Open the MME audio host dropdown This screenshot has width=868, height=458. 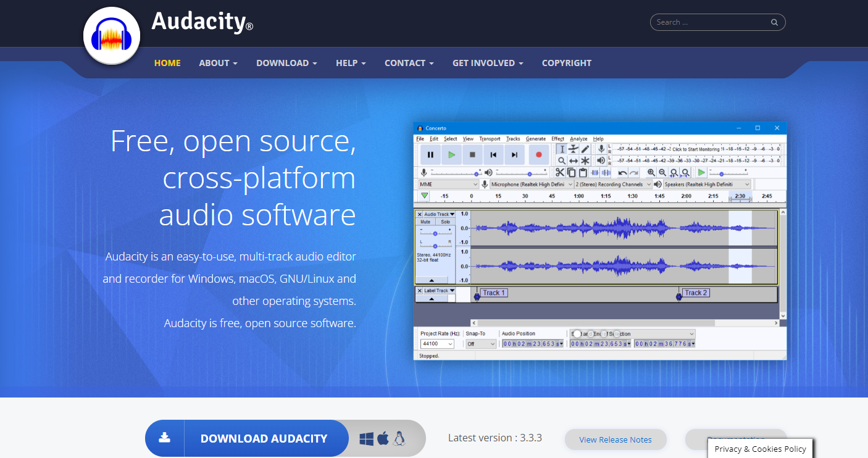[448, 185]
